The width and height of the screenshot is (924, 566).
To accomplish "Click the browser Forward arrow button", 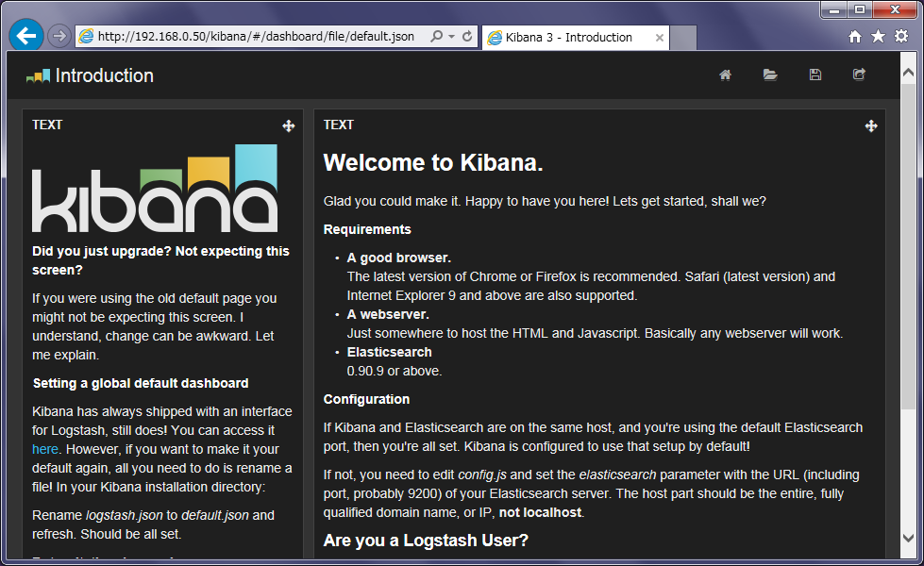I will pyautogui.click(x=59, y=36).
